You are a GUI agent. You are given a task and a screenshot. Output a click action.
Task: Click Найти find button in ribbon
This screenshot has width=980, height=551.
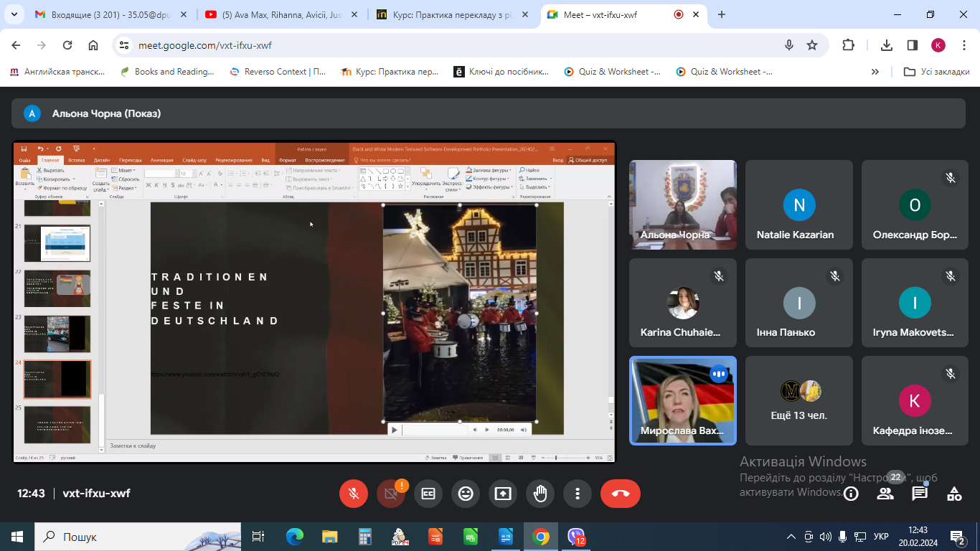click(529, 170)
